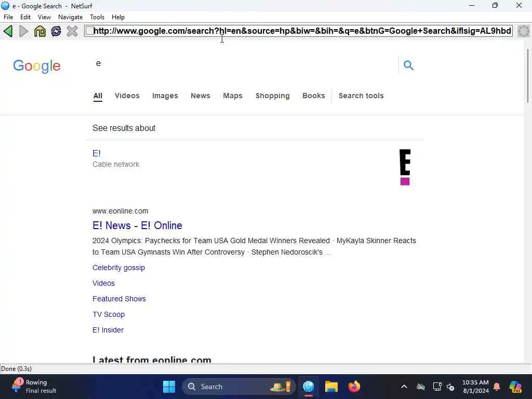Click the NetSurf title bar globe icon

tap(5, 6)
